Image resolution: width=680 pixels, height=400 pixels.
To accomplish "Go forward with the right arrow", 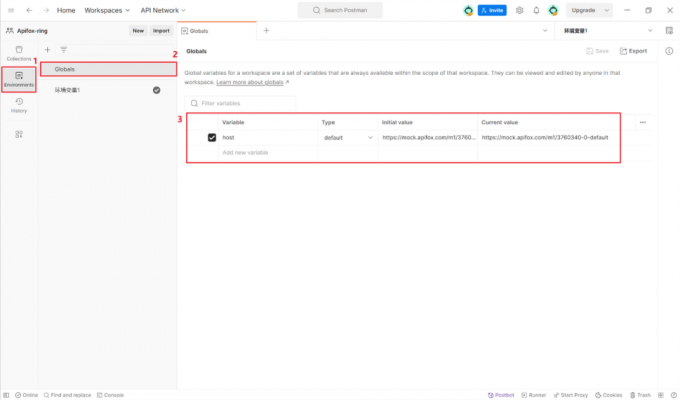I will (46, 10).
